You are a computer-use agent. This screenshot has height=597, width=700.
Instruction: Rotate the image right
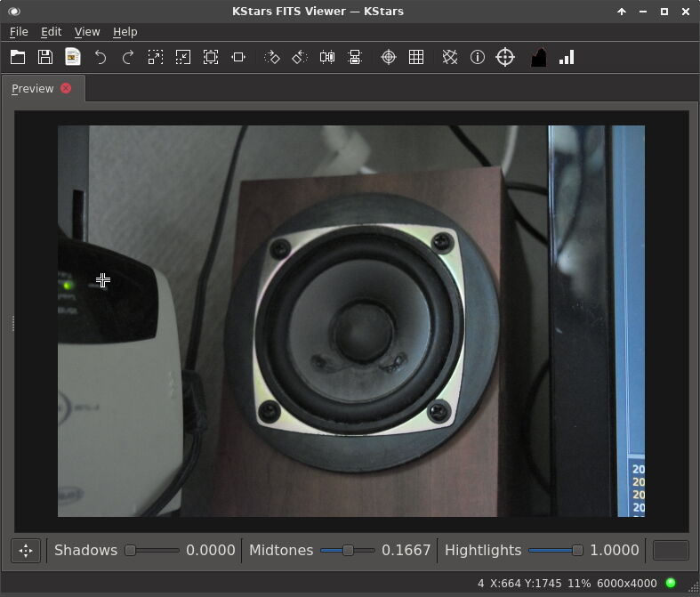(272, 57)
